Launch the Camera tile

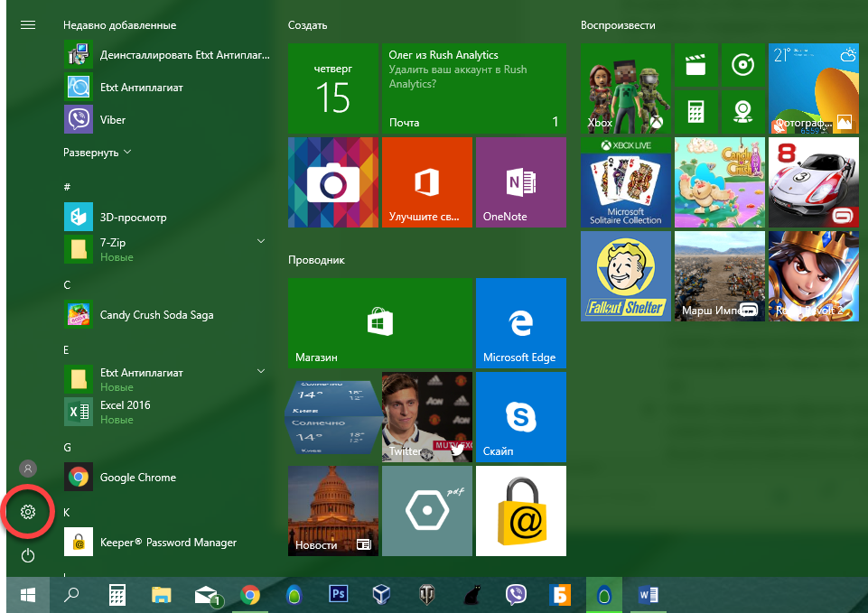332,182
